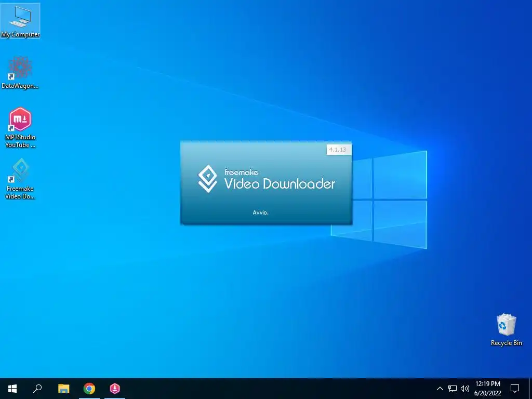532x399 pixels.
Task: Switch to MP3Studio app in the taskbar
Action: click(115, 389)
